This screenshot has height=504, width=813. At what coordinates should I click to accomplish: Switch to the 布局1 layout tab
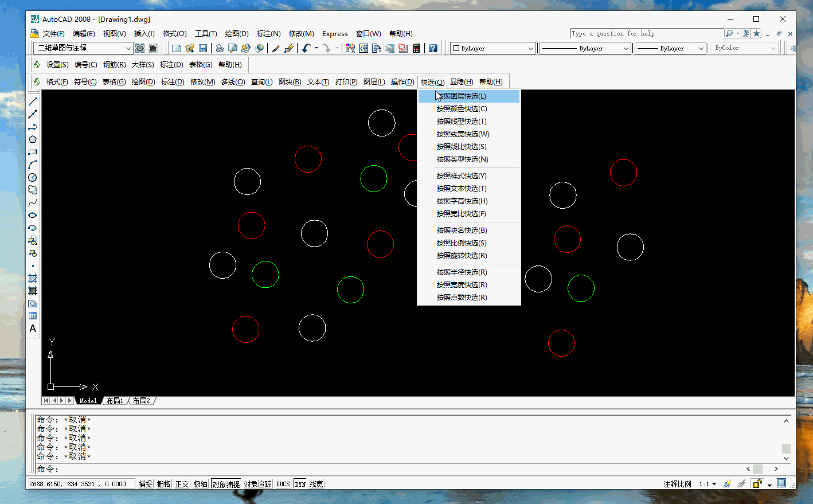tap(115, 401)
